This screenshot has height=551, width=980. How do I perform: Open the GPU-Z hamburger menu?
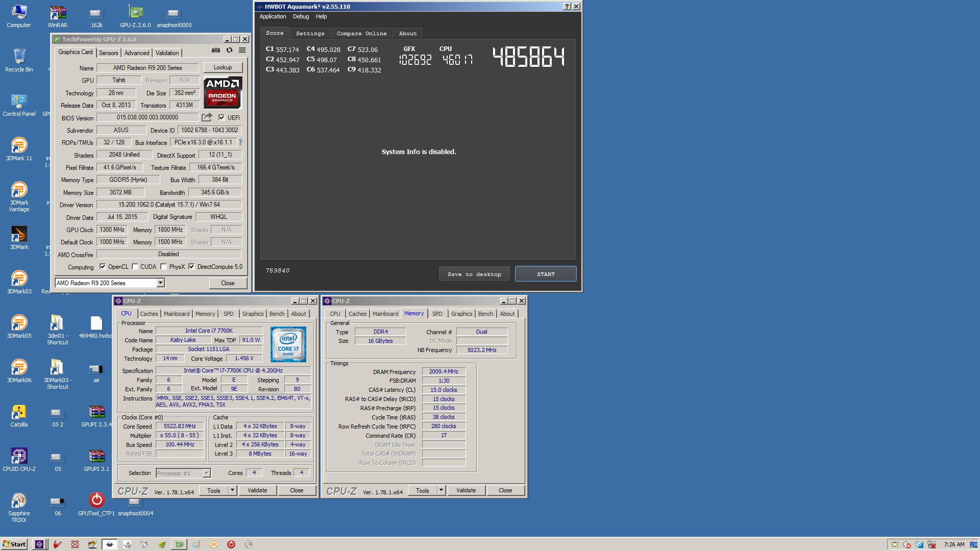(x=242, y=50)
